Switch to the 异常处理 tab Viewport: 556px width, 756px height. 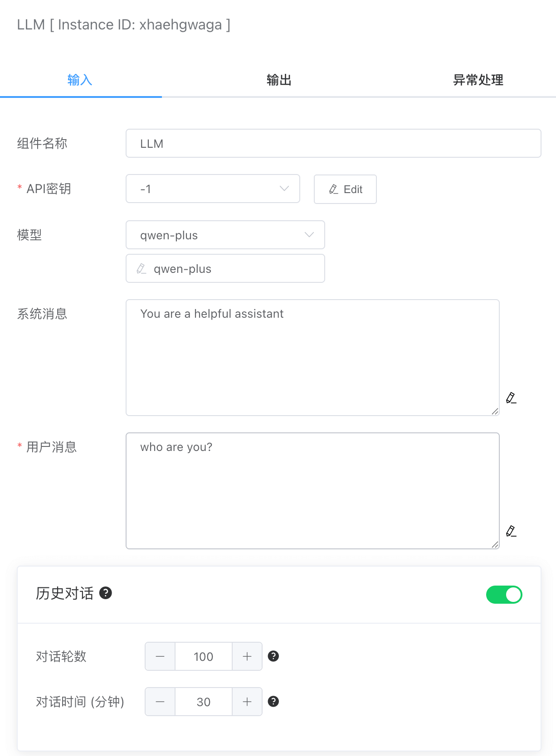click(x=478, y=80)
